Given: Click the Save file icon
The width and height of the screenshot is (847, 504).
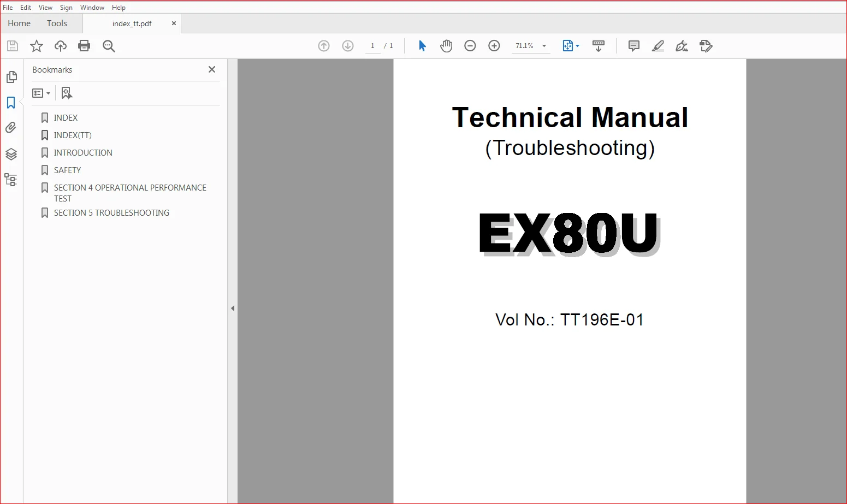Looking at the screenshot, I should tap(13, 46).
